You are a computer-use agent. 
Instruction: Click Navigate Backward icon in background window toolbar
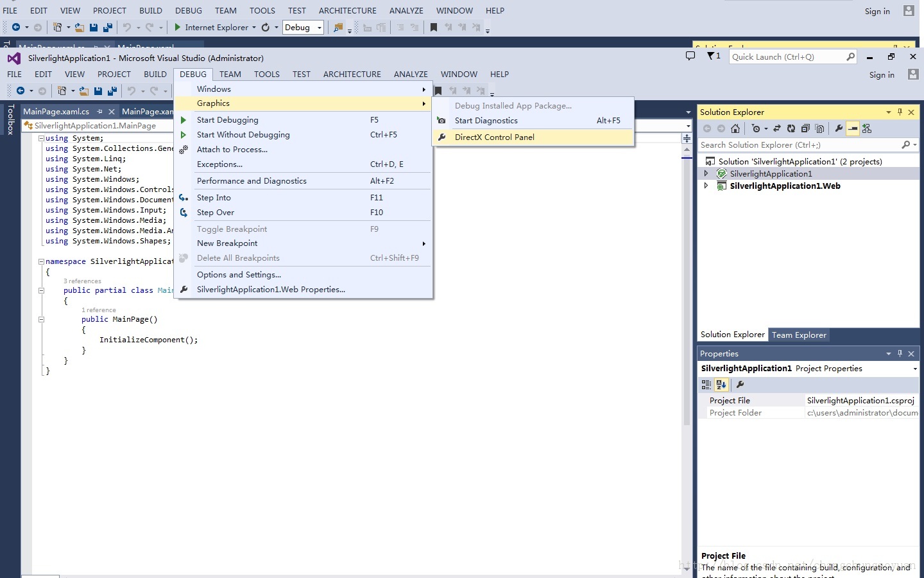click(16, 27)
